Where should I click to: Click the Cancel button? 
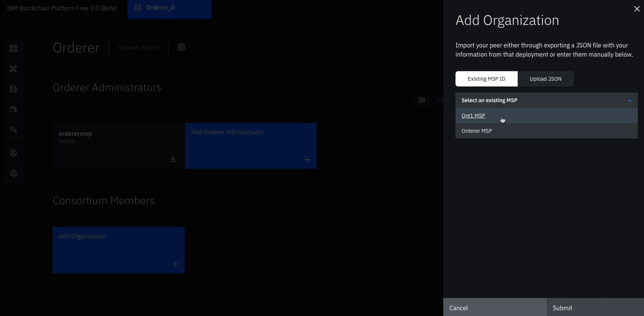(495, 307)
